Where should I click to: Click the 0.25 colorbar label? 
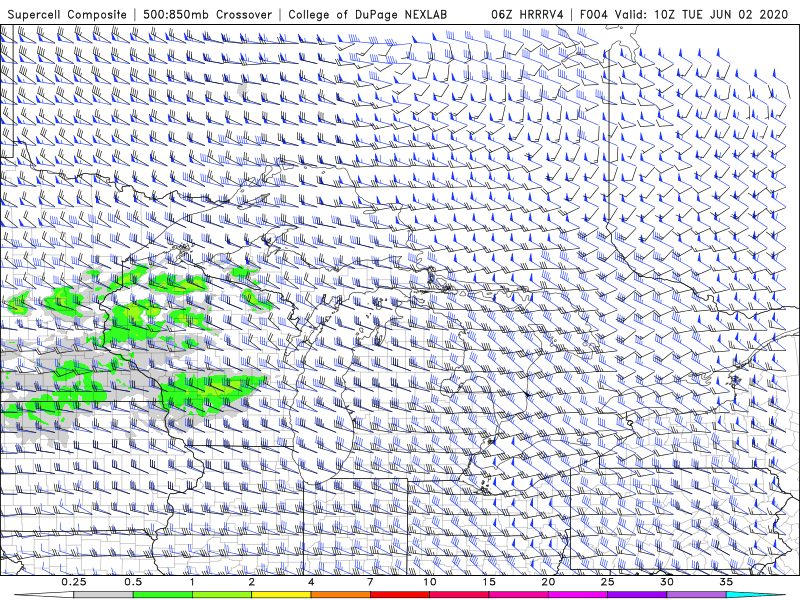click(x=73, y=582)
